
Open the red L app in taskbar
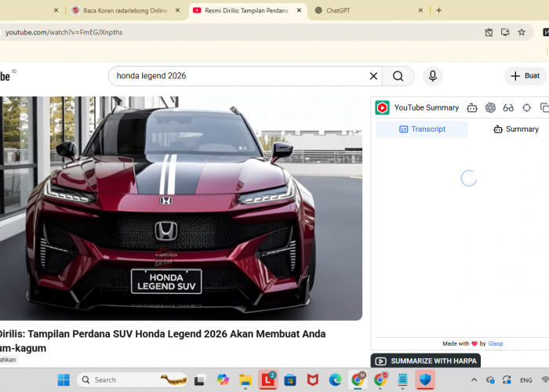(x=268, y=379)
